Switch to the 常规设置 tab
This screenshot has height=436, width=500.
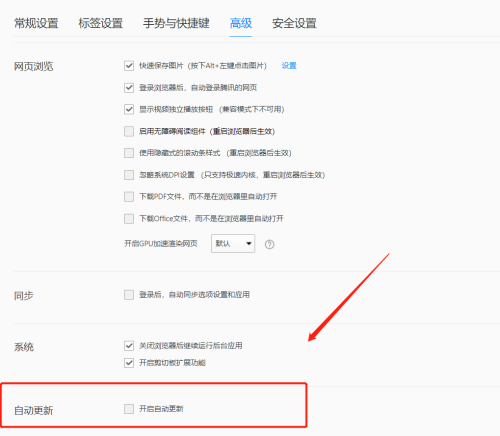(36, 23)
